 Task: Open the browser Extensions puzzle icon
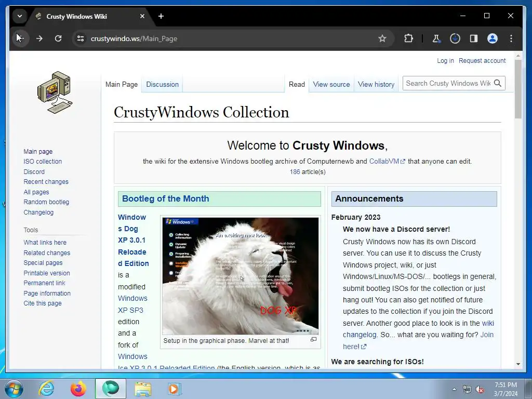[x=408, y=38]
